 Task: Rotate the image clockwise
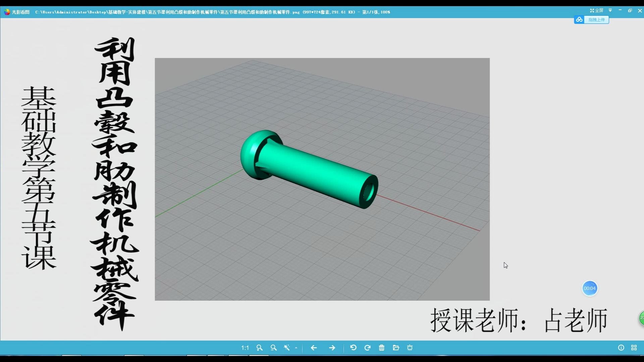pyautogui.click(x=368, y=348)
